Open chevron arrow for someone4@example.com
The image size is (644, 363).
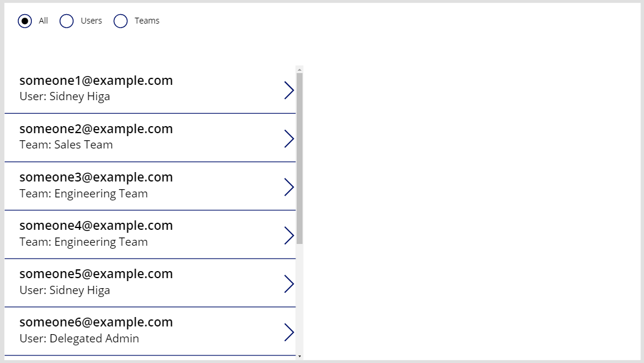click(x=289, y=236)
